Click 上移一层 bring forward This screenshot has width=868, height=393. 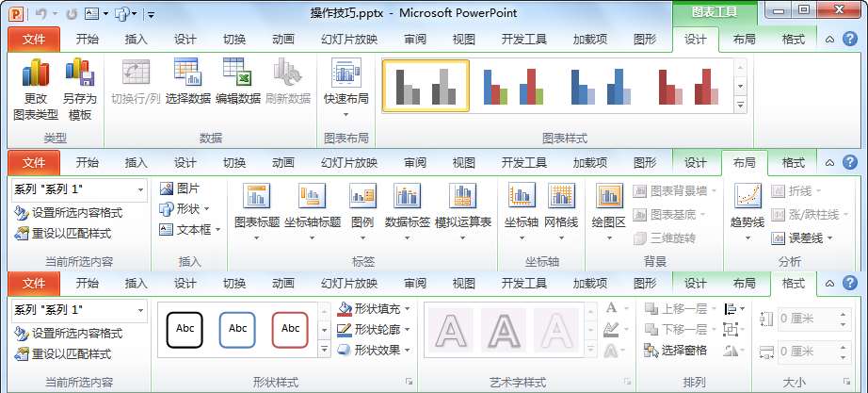coord(681,309)
